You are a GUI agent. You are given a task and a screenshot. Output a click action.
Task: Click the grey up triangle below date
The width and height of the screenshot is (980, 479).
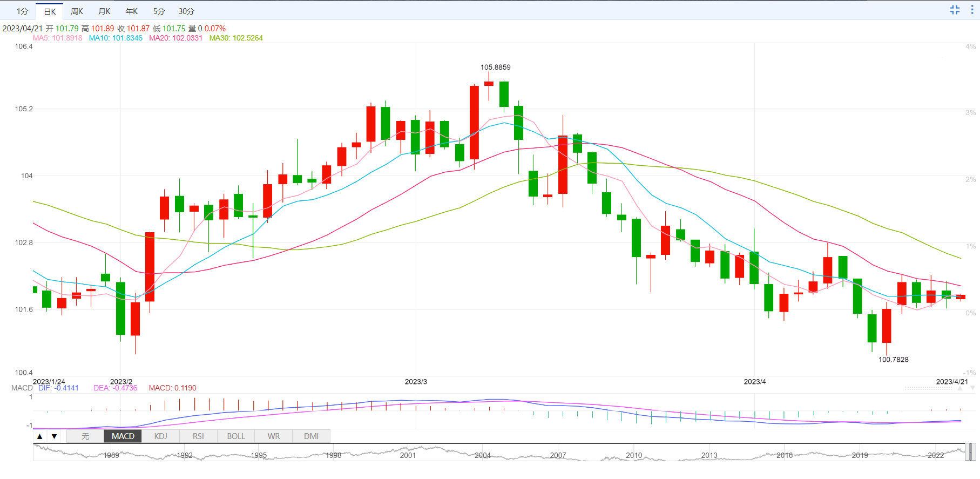click(961, 388)
